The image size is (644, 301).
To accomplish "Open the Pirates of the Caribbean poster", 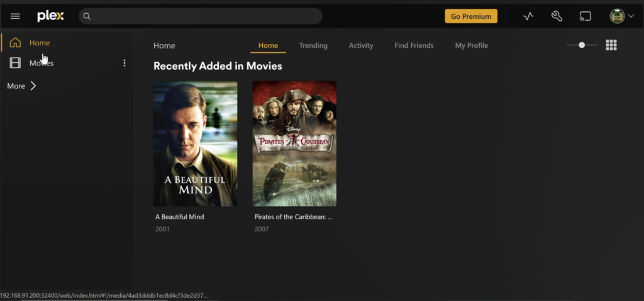I will [294, 144].
